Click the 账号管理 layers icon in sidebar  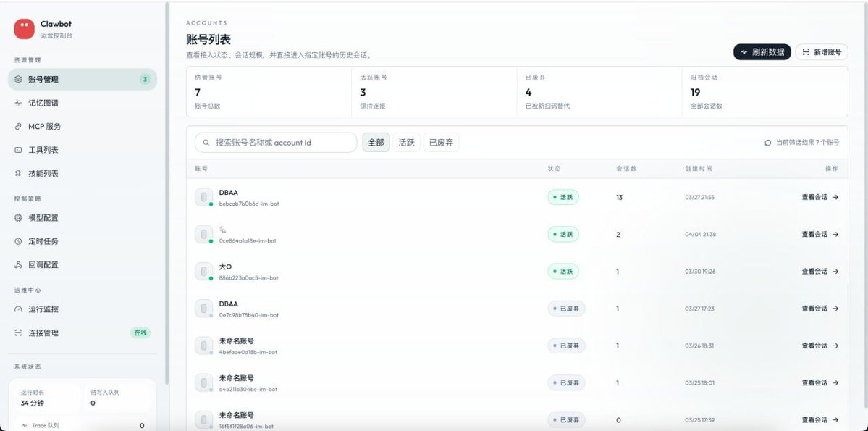(18, 79)
